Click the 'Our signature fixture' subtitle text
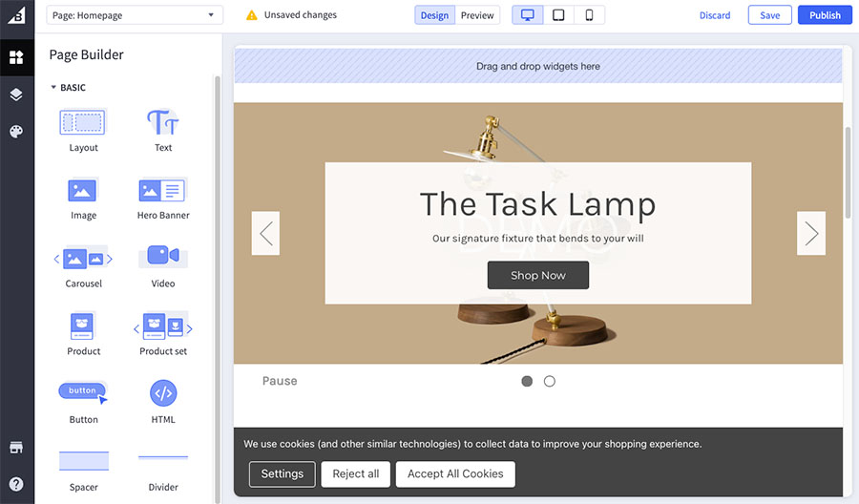The image size is (859, 504). pos(538,239)
